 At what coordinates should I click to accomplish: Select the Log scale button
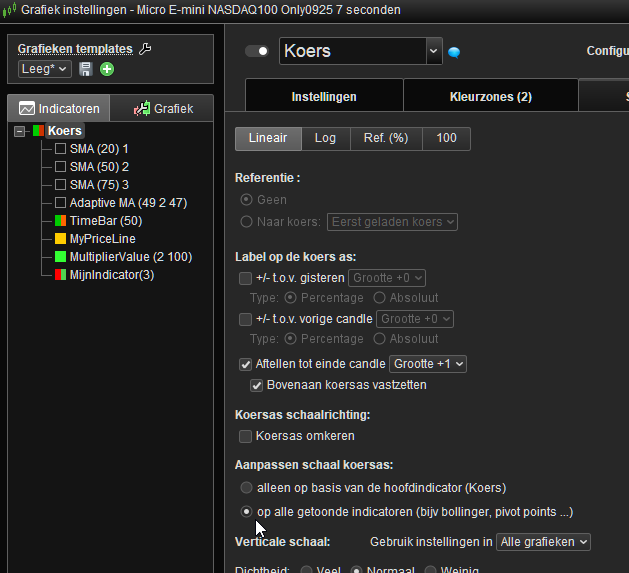pyautogui.click(x=325, y=138)
